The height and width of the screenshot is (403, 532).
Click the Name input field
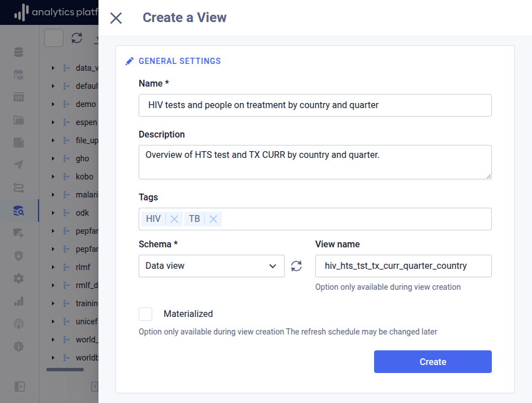(x=315, y=105)
